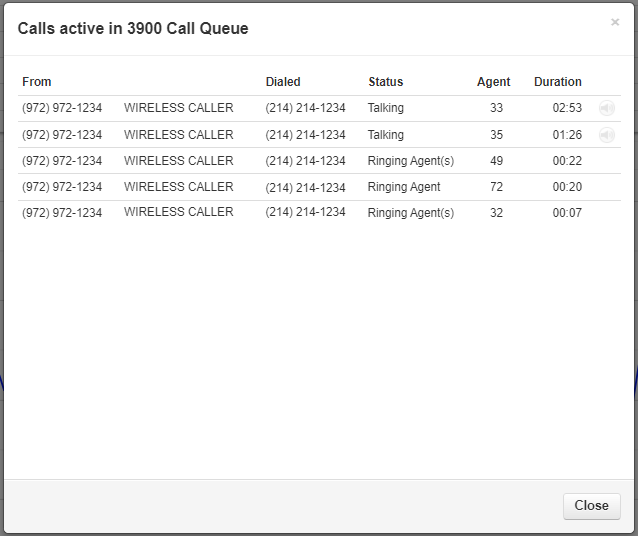Click the Ringing Agent status for agent 72
This screenshot has height=536, width=638.
[x=404, y=187]
